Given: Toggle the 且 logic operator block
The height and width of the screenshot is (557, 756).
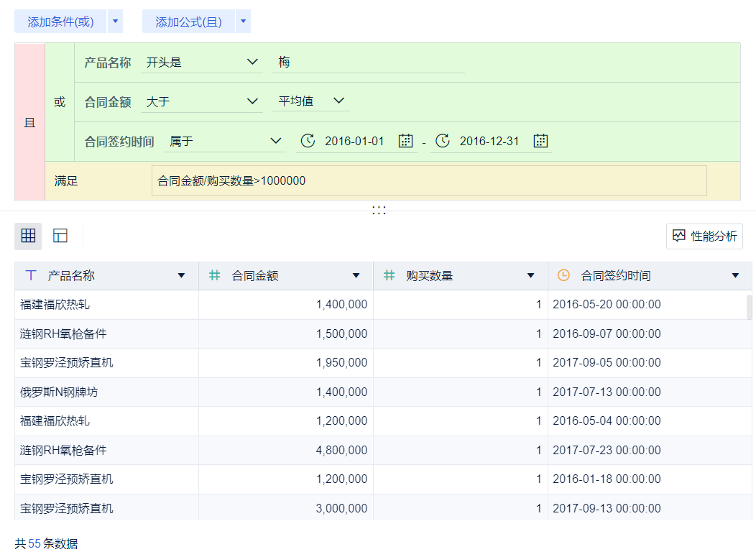Looking at the screenshot, I should pos(29,122).
